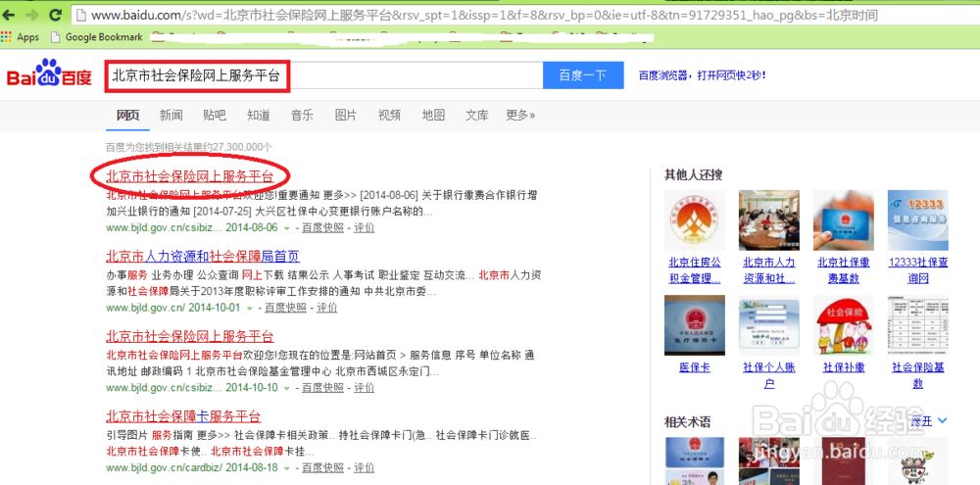The width and height of the screenshot is (980, 485).
Task: Switch to the 音乐 tab
Action: (x=302, y=115)
